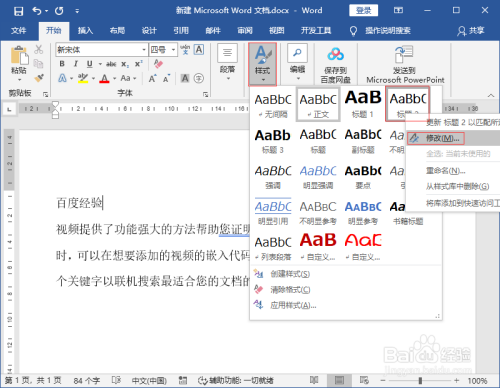Open the font size dropdown arrow
The width and height of the screenshot is (500, 388).
173,50
